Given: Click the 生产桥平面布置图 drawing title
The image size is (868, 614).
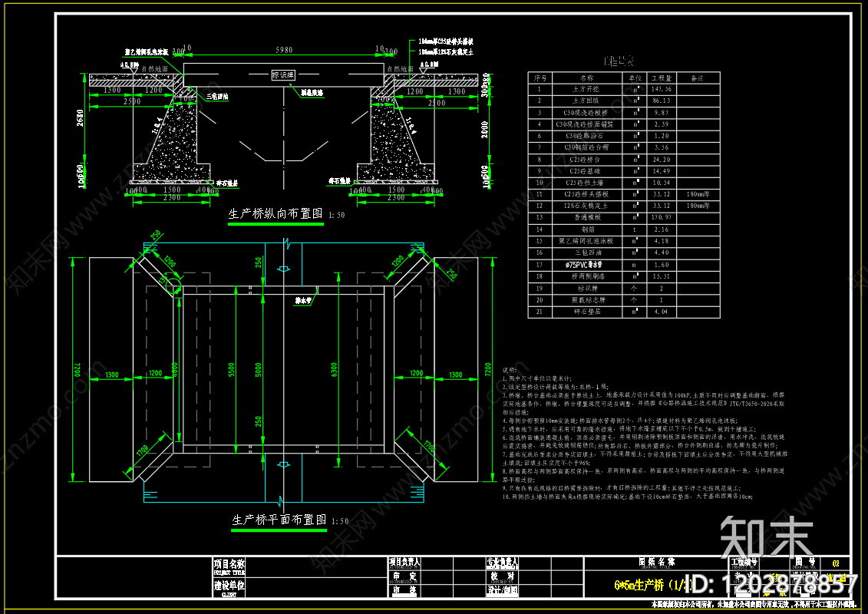Looking at the screenshot, I should pyautogui.click(x=279, y=520).
